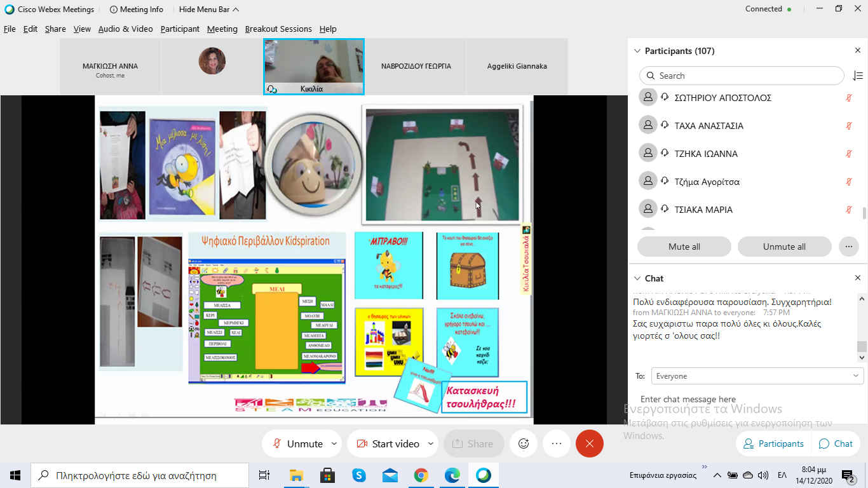Image resolution: width=868 pixels, height=488 pixels.
Task: Toggle mute icon for ΤΖΗΚΑ ΙΩΑΝΝΑ
Action: click(848, 154)
